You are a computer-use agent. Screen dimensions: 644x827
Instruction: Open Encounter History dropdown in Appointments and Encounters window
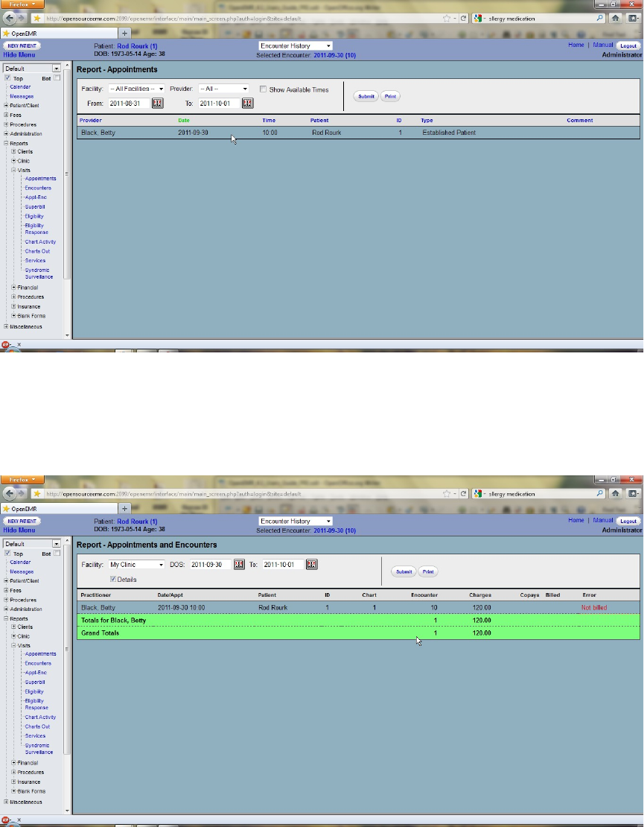pyautogui.click(x=296, y=521)
